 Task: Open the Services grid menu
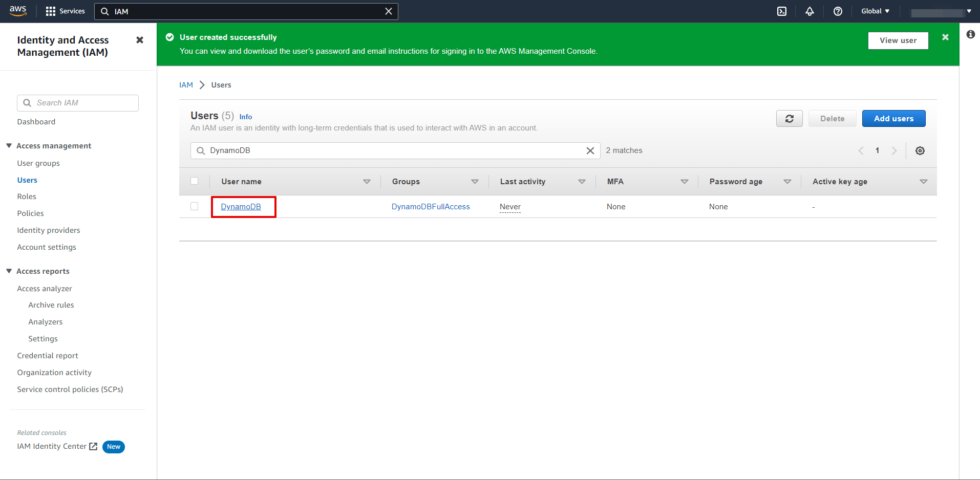pyautogui.click(x=65, y=11)
